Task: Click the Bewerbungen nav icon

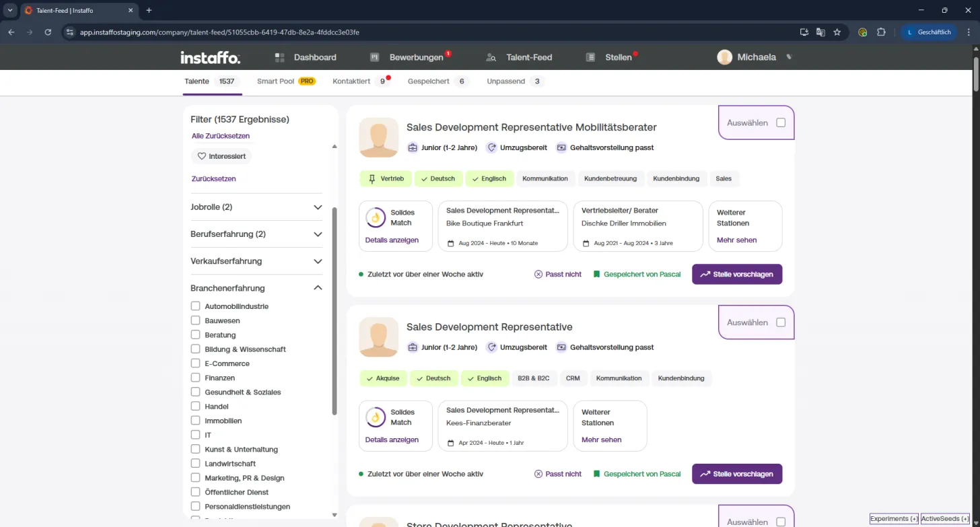Action: [x=376, y=57]
